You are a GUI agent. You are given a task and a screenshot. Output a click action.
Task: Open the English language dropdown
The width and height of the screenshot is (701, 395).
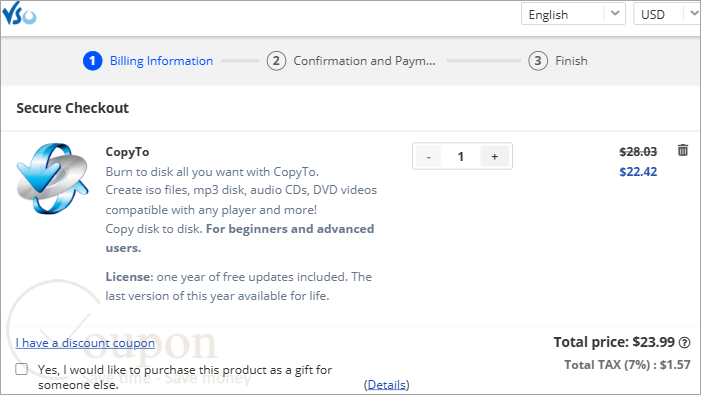[x=573, y=14]
